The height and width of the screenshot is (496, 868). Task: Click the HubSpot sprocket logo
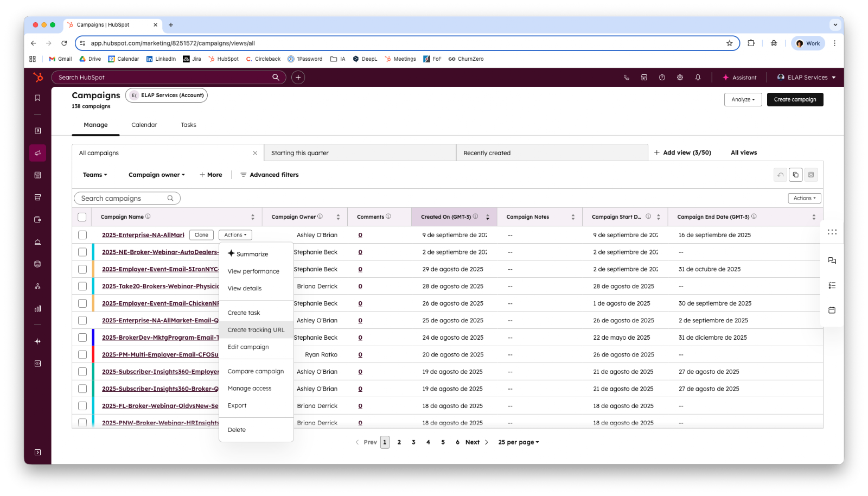click(38, 78)
